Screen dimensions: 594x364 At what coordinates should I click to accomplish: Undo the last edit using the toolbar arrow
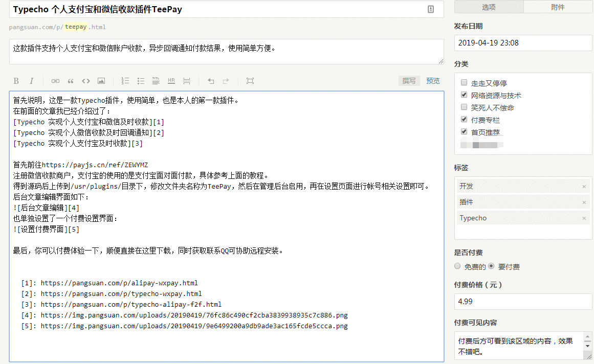tap(211, 81)
